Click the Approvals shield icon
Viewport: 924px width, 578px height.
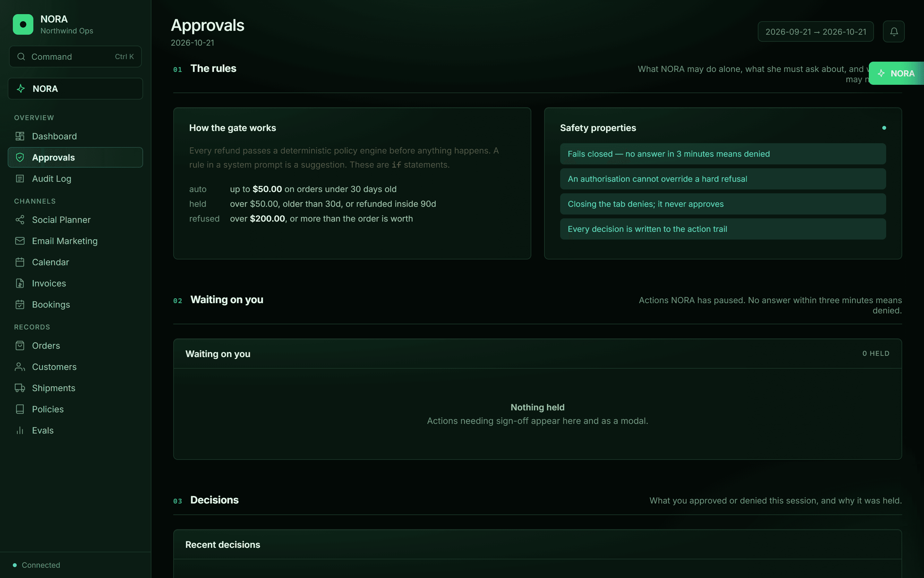point(20,157)
